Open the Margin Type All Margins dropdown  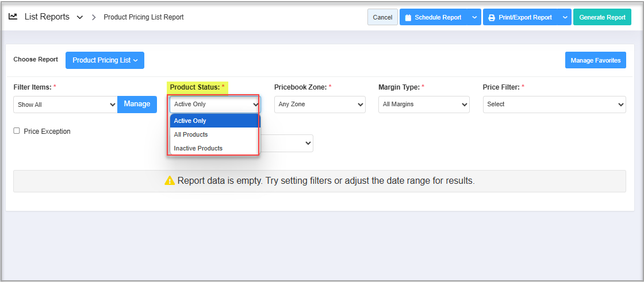coord(424,105)
